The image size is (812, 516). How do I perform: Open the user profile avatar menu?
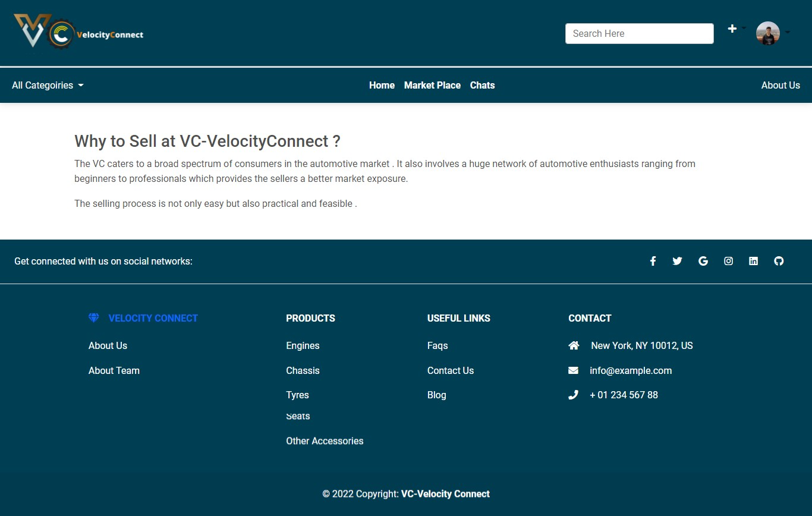pos(767,33)
